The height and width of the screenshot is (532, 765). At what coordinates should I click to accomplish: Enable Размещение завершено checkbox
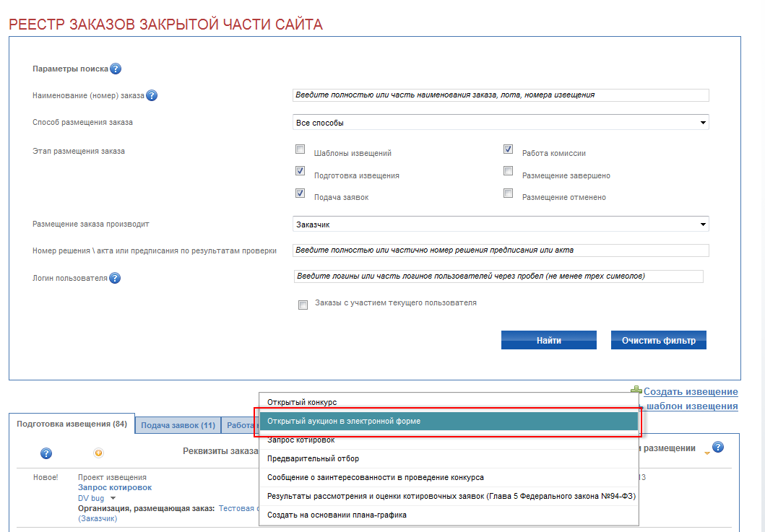[508, 170]
